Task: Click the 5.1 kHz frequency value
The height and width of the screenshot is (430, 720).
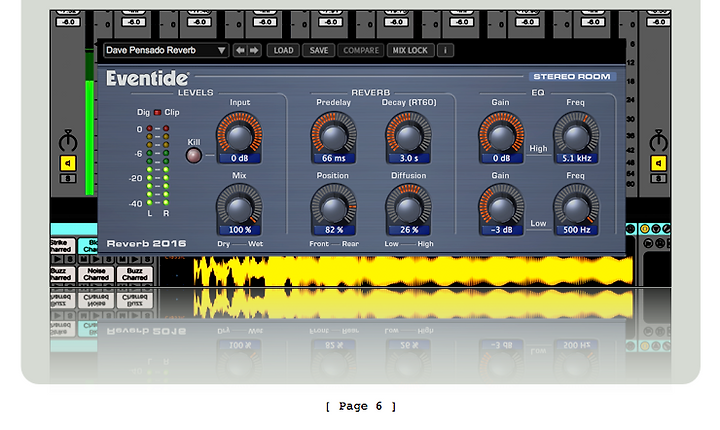Action: (x=576, y=158)
